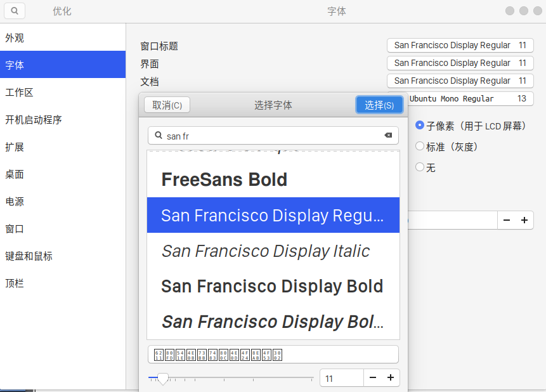The height and width of the screenshot is (392, 546).
Task: Click the font size slider handle
Action: point(163,379)
